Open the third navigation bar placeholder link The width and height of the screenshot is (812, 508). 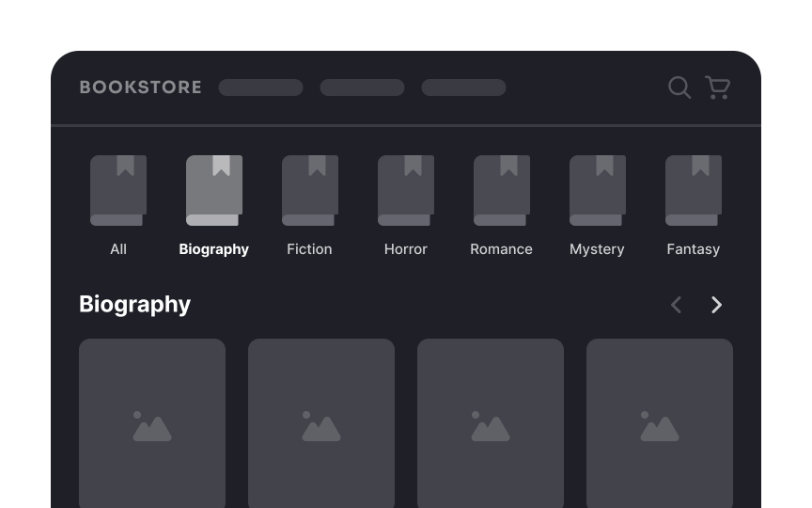click(x=464, y=87)
